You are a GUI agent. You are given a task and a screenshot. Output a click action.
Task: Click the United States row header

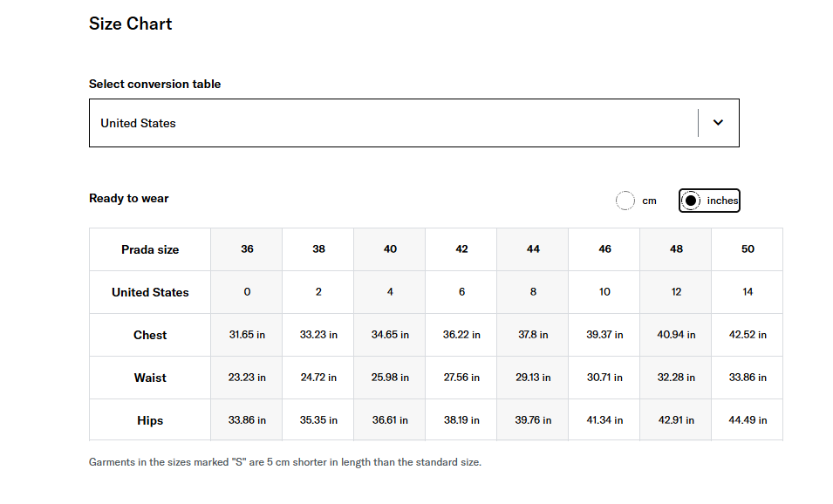click(x=150, y=292)
